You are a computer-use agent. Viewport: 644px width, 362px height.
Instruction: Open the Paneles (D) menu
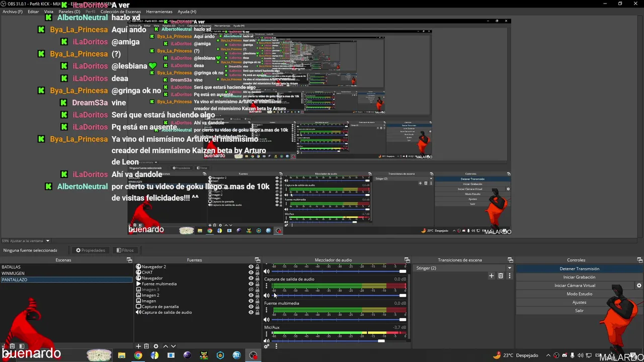point(69,12)
